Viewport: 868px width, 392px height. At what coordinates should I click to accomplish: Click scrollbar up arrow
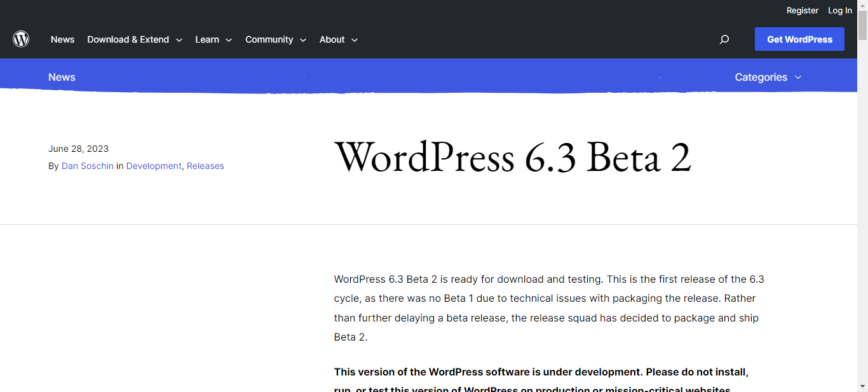click(862, 6)
